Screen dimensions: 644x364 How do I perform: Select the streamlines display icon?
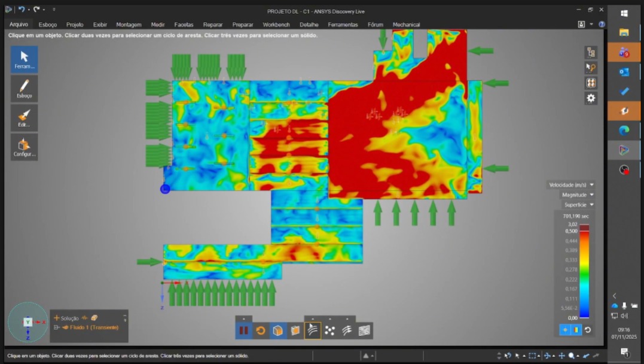click(x=313, y=330)
